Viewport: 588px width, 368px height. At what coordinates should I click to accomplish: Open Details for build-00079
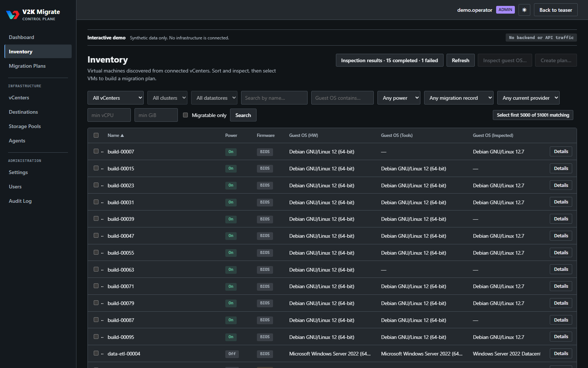click(x=561, y=303)
